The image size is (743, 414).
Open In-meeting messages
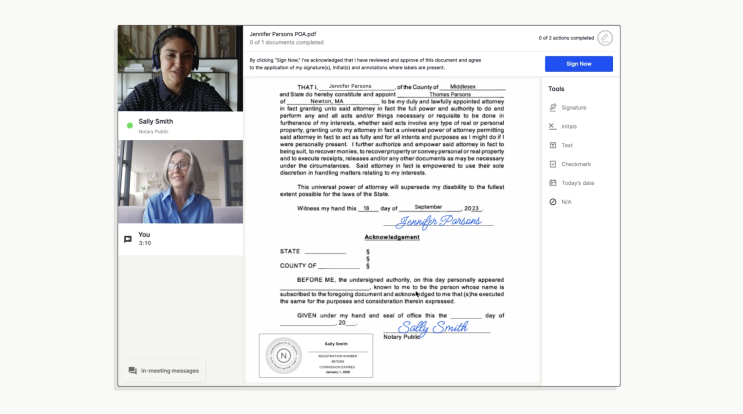164,371
